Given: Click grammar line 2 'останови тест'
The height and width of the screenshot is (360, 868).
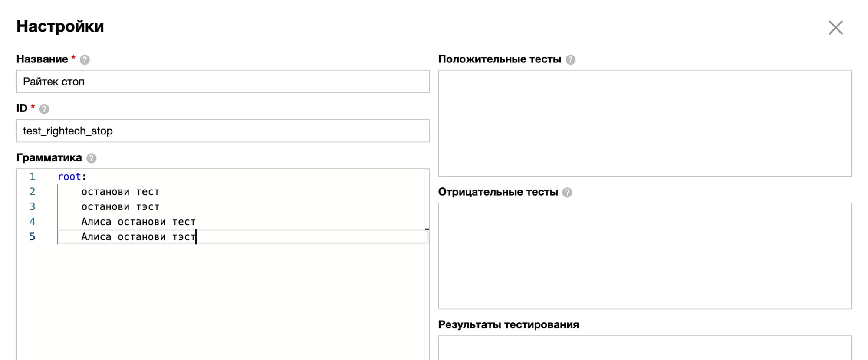Looking at the screenshot, I should click(120, 192).
